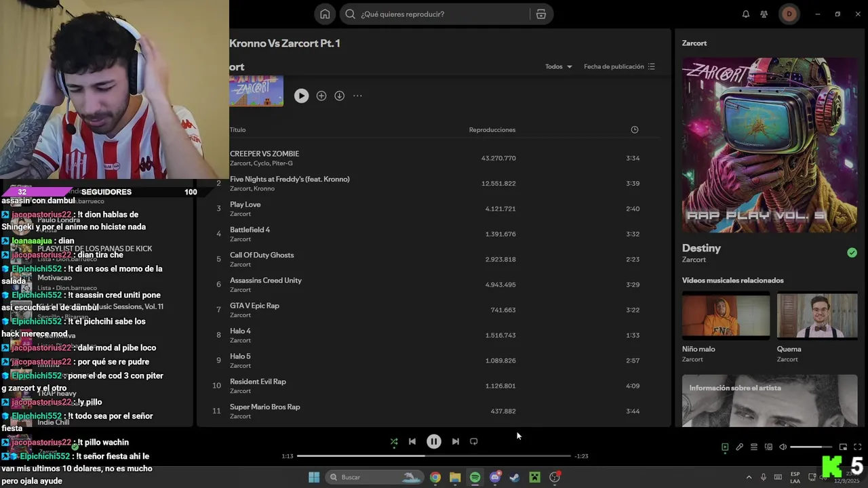The height and width of the screenshot is (488, 868).
Task: Open Piter-G artist link
Action: 282,163
